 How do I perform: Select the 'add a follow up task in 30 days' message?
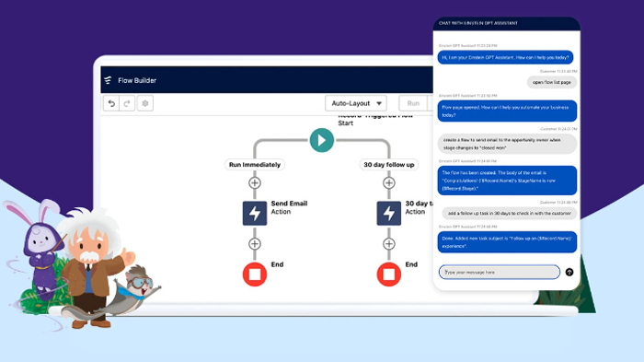click(510, 213)
